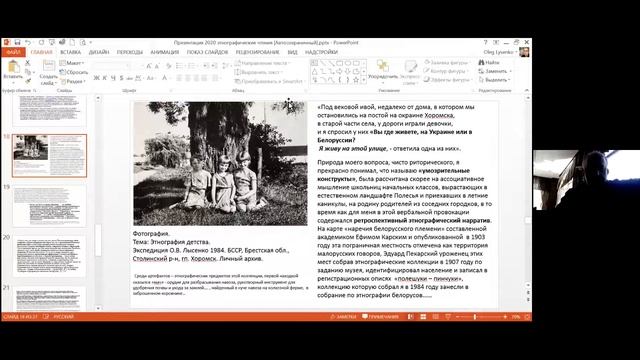
Task: Click the Oleg Lysenko account name
Action: [x=498, y=52]
